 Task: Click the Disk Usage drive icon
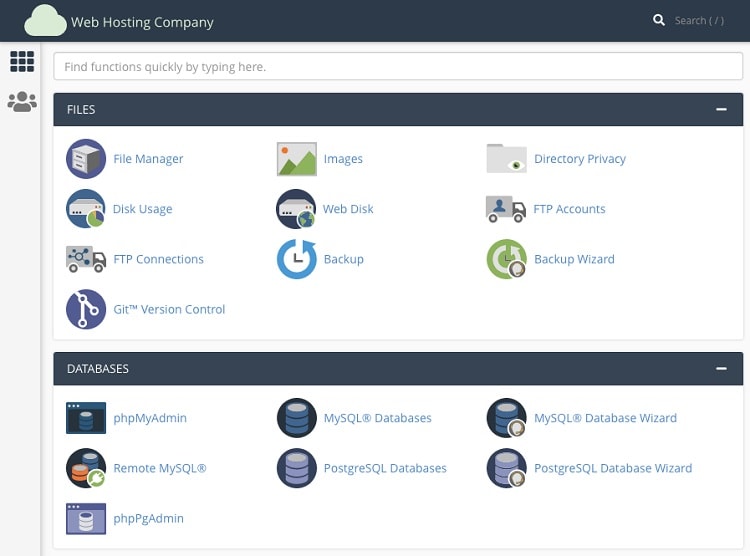(x=86, y=209)
